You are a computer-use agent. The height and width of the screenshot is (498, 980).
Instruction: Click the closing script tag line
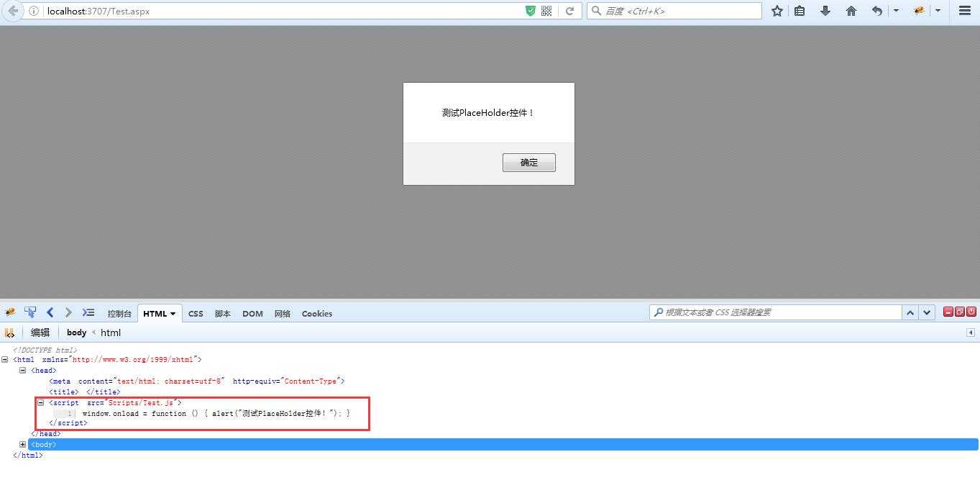[68, 423]
